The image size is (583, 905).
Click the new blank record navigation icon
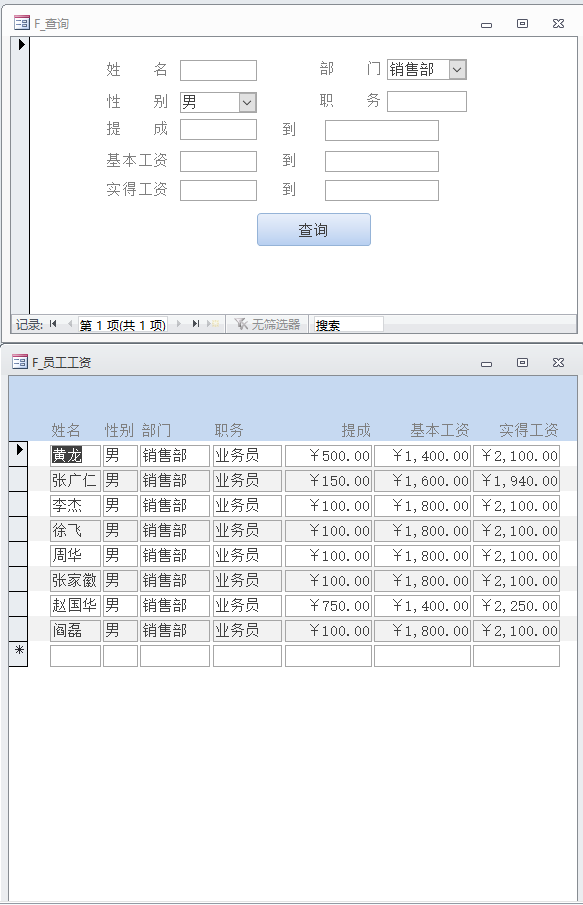click(x=213, y=324)
